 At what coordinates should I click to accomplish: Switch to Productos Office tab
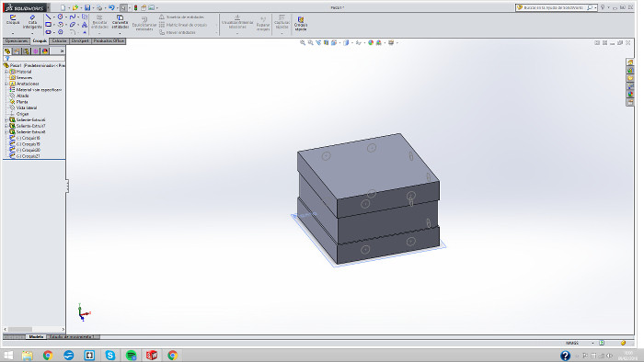(x=109, y=41)
